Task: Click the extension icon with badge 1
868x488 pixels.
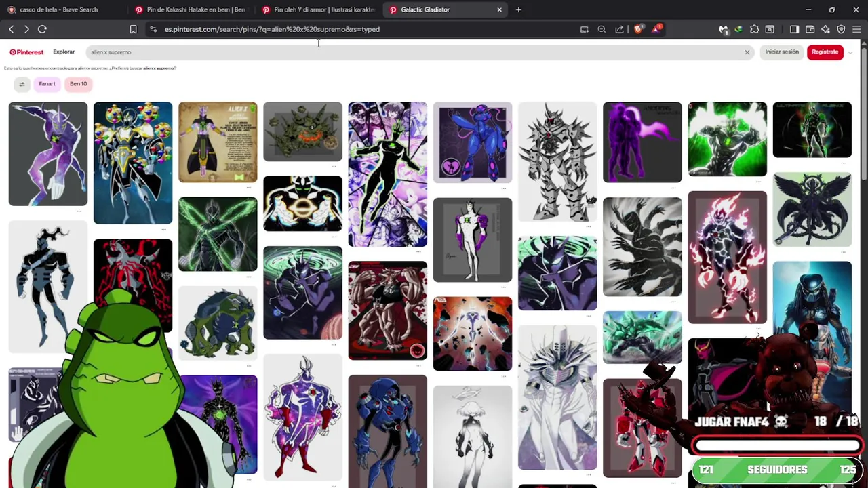Action: click(724, 29)
